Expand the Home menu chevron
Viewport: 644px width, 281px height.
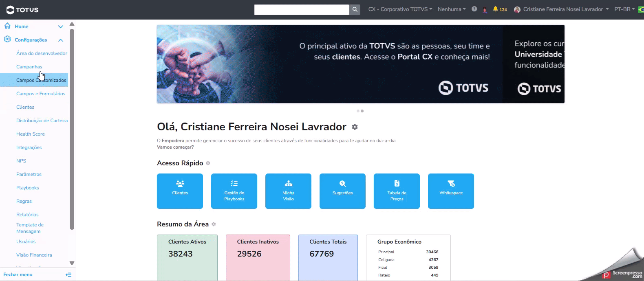[x=60, y=26]
